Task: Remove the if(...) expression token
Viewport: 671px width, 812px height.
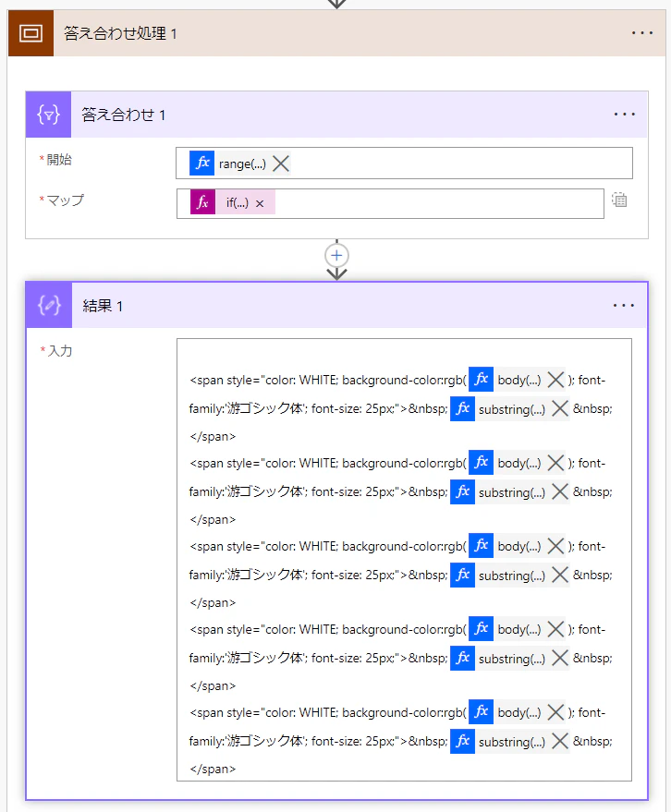Action: 260,203
